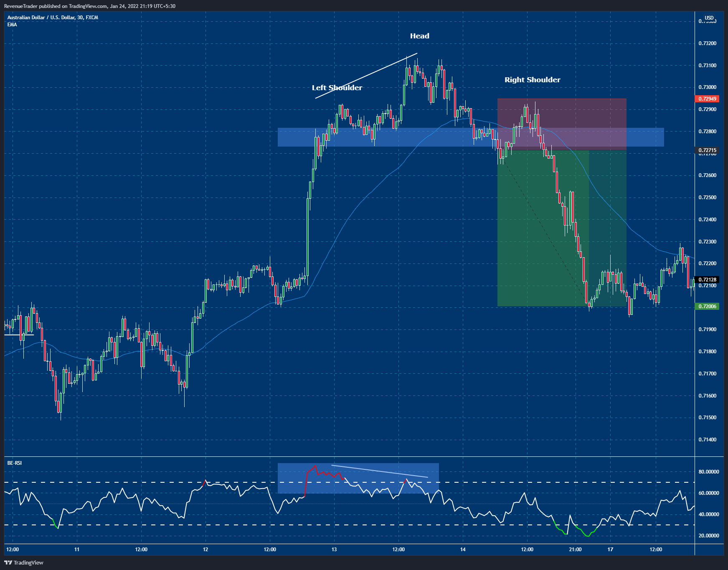Click the USD currency label on price axis
This screenshot has height=570, width=728.
coord(709,18)
